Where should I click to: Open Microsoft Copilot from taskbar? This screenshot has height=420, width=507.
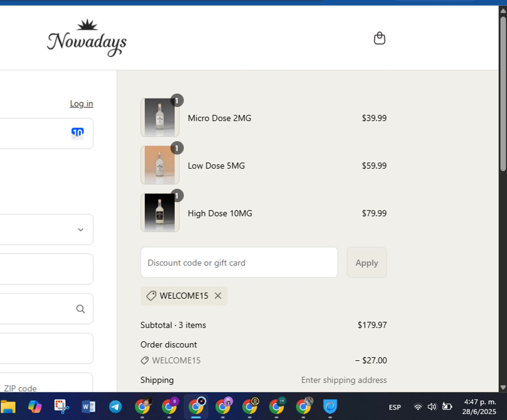pos(34,406)
